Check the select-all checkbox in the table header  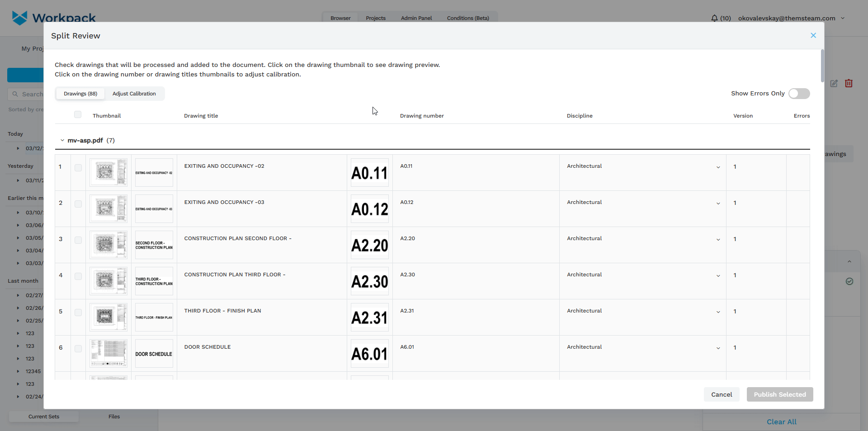click(77, 114)
